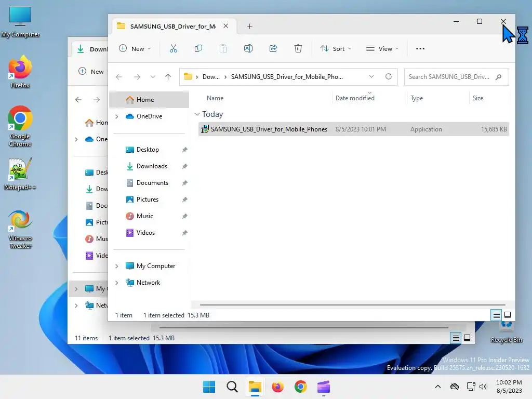
Task: Open the View dropdown menu
Action: tap(382, 48)
